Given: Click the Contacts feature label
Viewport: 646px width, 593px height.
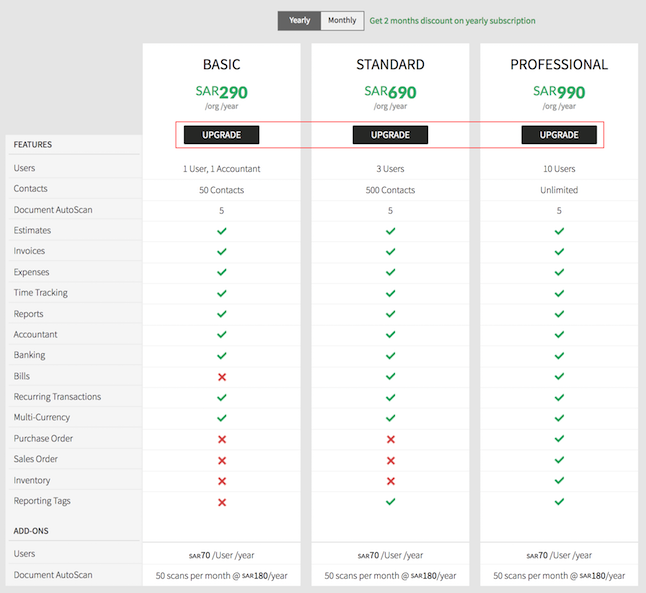Looking at the screenshot, I should point(30,188).
